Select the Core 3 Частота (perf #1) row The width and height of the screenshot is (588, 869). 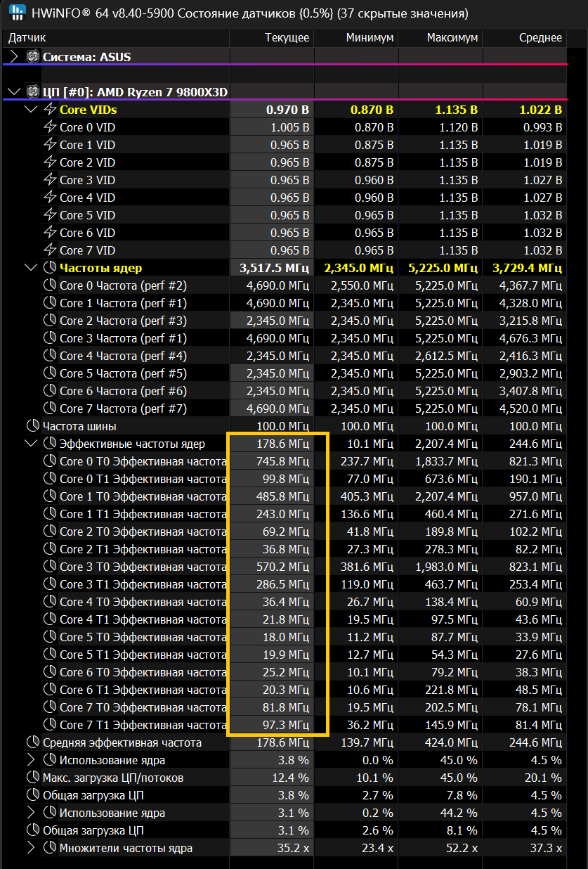point(285,337)
